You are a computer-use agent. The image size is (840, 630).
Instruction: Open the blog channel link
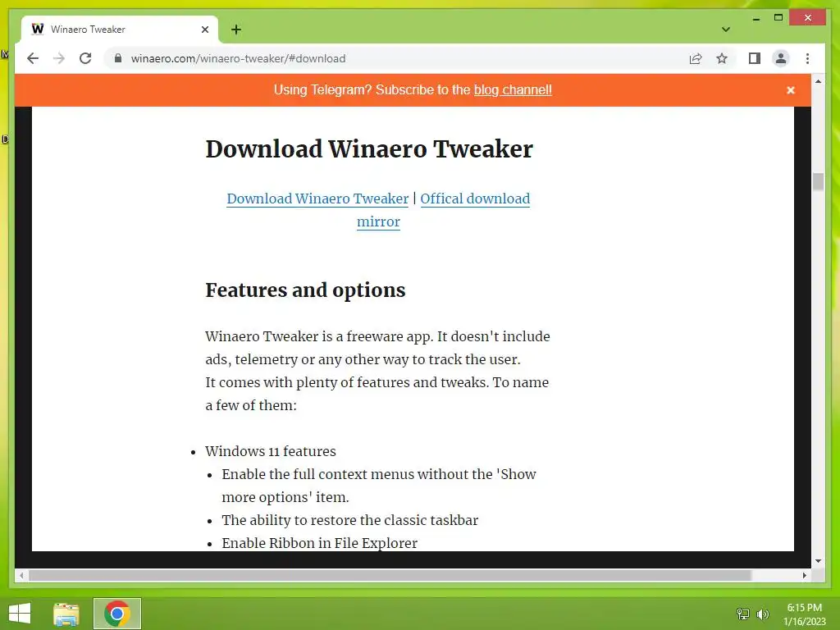click(513, 90)
